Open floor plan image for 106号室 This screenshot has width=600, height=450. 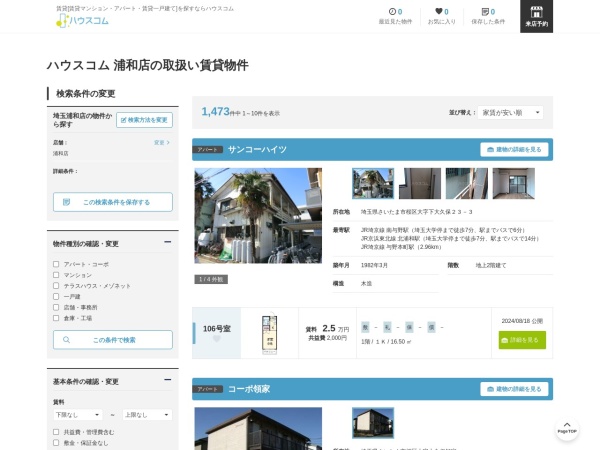point(269,333)
